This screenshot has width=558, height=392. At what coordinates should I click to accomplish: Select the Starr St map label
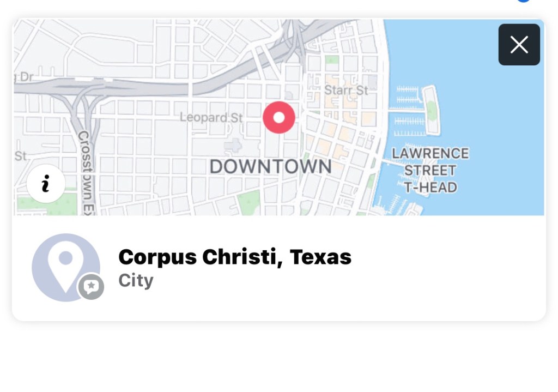point(346,90)
